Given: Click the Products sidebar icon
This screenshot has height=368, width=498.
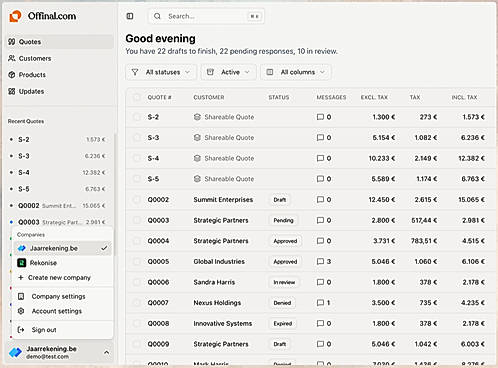Looking at the screenshot, I should coord(12,75).
